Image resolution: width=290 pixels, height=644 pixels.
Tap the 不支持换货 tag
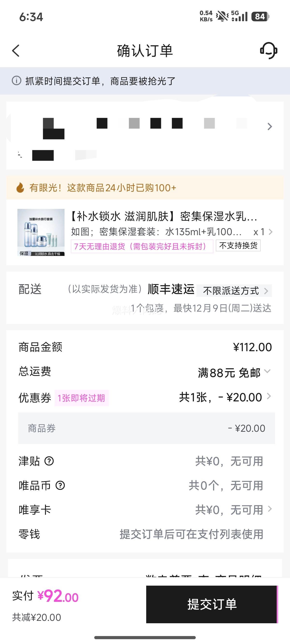point(238,246)
